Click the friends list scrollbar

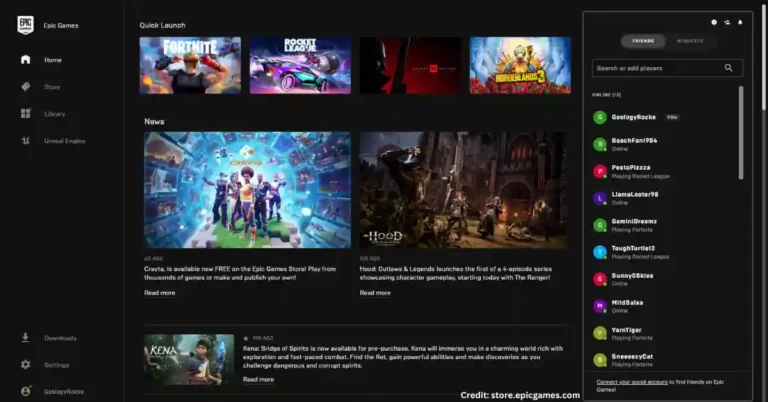(x=741, y=133)
